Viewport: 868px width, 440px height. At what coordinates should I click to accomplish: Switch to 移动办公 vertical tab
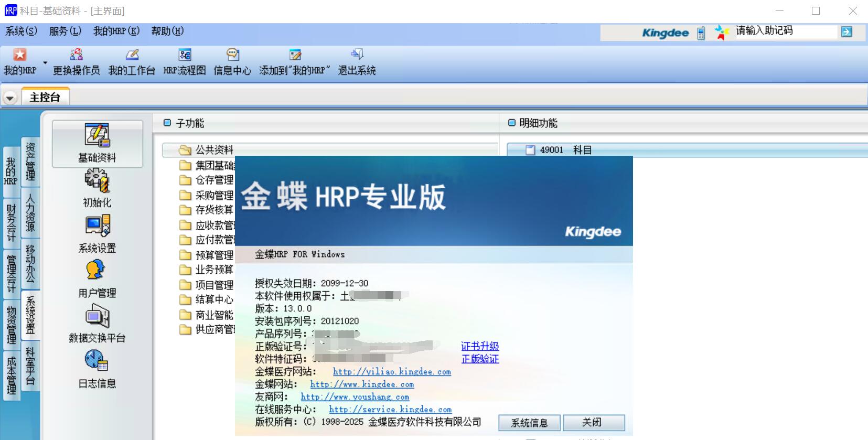coord(30,264)
